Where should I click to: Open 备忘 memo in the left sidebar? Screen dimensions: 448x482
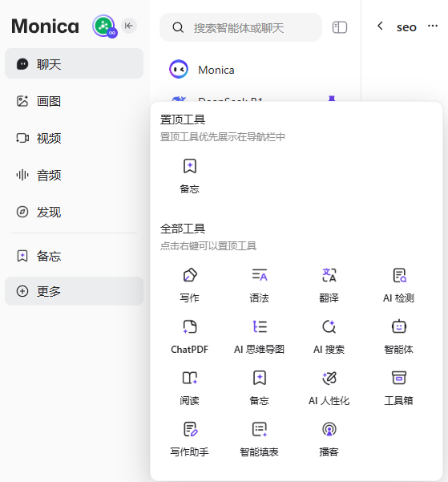coord(74,256)
